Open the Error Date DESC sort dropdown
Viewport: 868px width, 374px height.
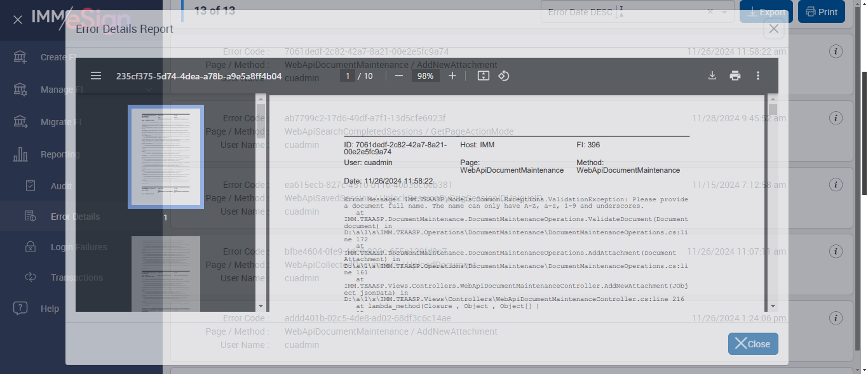point(637,11)
